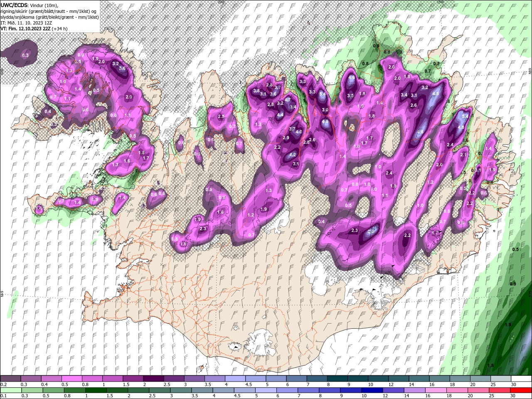Click the 4.0 snowfall value on map

(298, 132)
